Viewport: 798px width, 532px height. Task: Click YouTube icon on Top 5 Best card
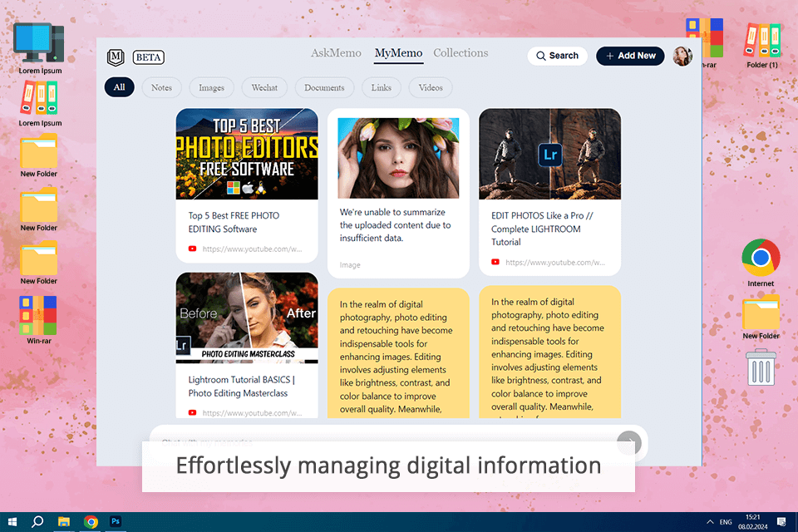pyautogui.click(x=192, y=249)
